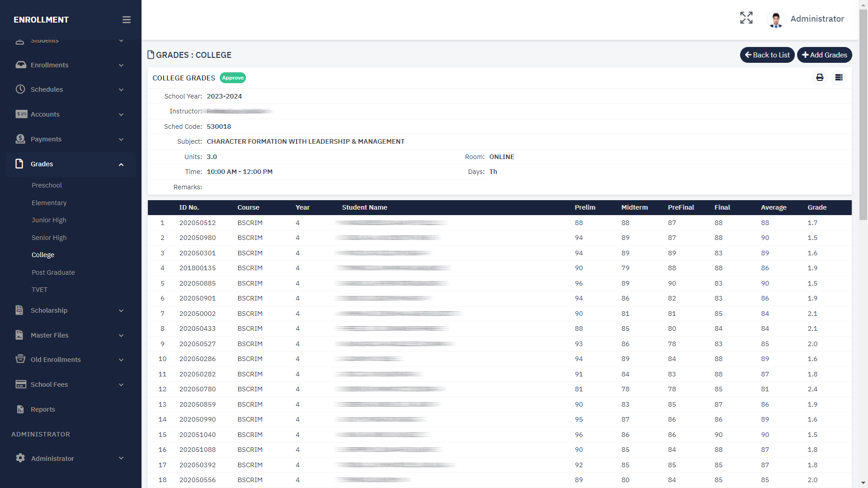Click the Schedules clock icon in sidebar
The width and height of the screenshot is (868, 488).
click(x=20, y=89)
